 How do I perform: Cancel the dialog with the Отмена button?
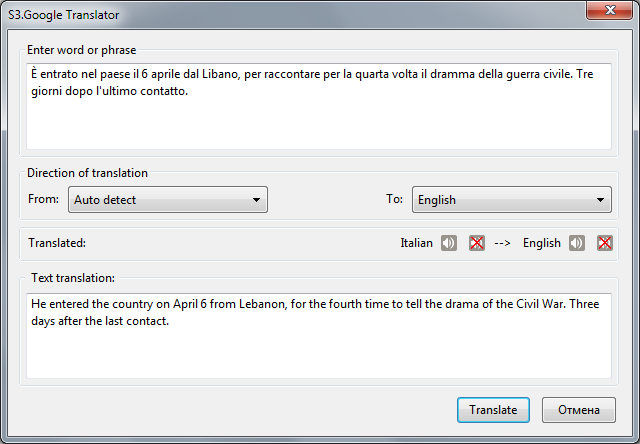579,410
